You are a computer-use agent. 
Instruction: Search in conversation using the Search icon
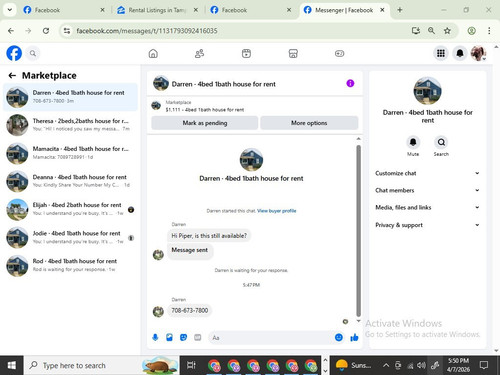coord(441,142)
